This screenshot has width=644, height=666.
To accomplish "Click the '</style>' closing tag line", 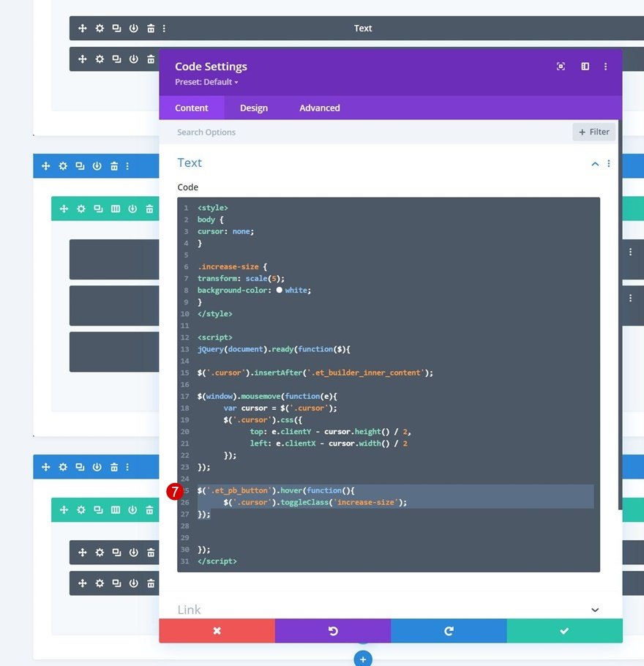I will (x=214, y=314).
